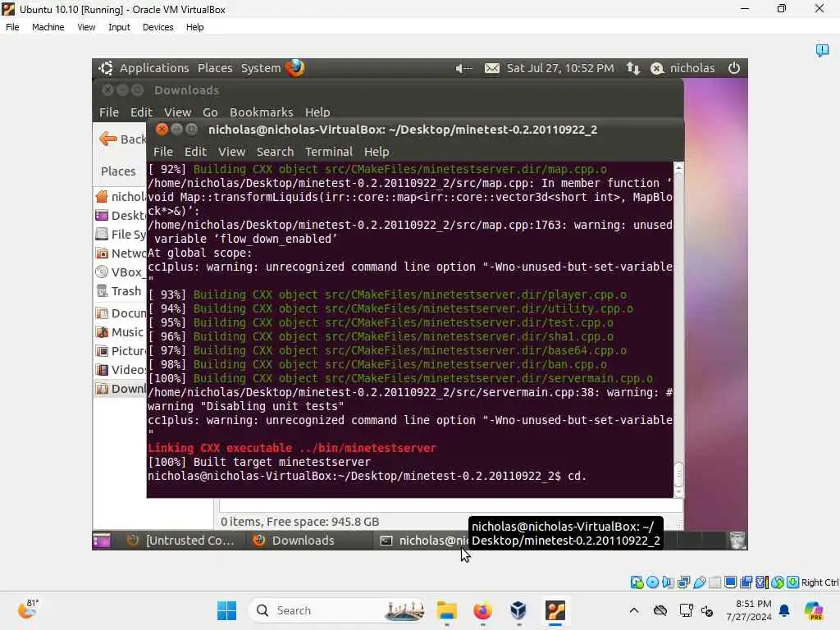The width and height of the screenshot is (840, 630).
Task: Launch Firefox from the Ubuntu top panel
Action: [294, 68]
